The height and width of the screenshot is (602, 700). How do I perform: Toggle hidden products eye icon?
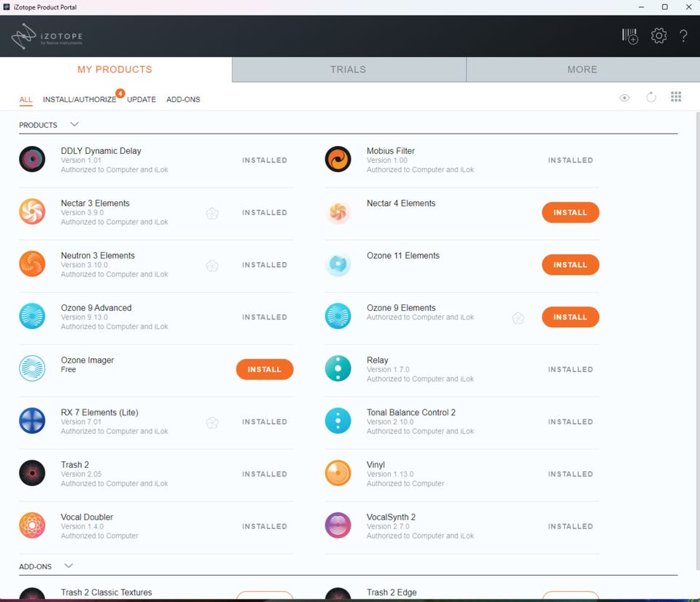tap(624, 98)
